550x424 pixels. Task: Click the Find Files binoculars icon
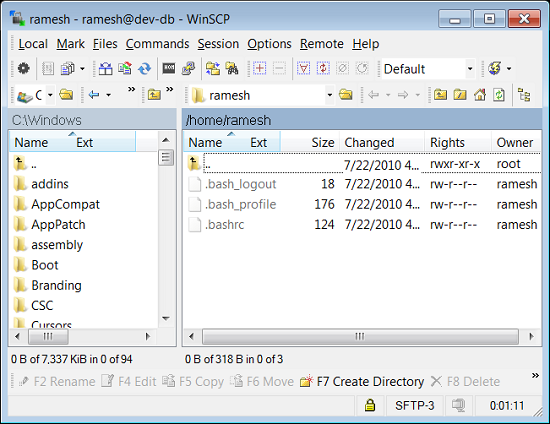232,68
